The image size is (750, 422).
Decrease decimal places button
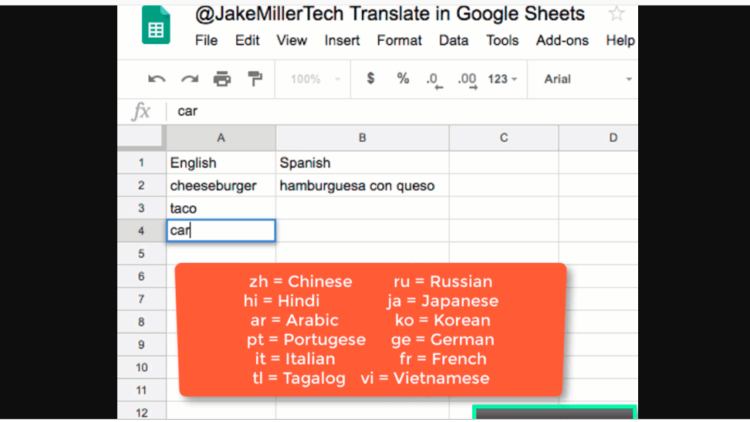click(x=434, y=80)
